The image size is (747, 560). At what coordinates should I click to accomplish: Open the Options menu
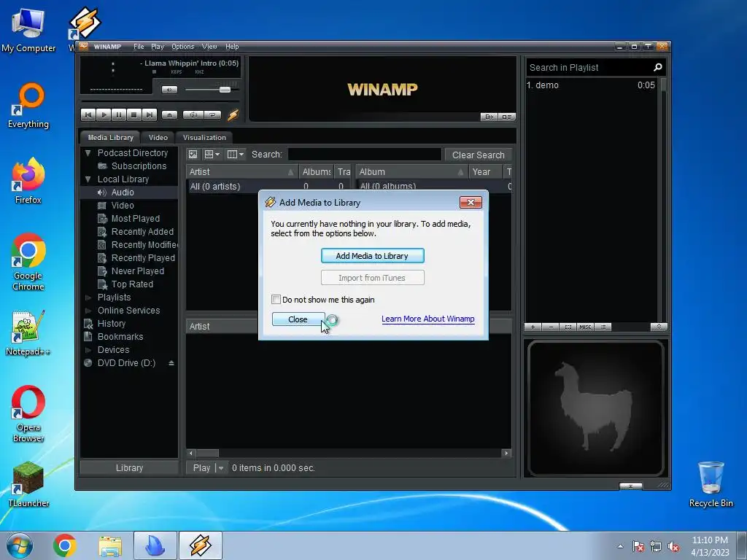point(183,47)
